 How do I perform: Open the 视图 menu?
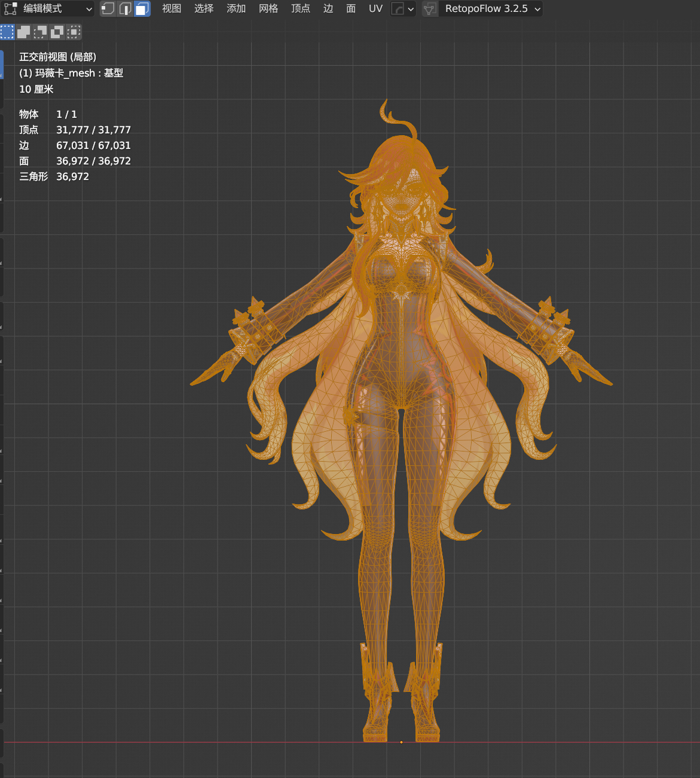pyautogui.click(x=172, y=8)
